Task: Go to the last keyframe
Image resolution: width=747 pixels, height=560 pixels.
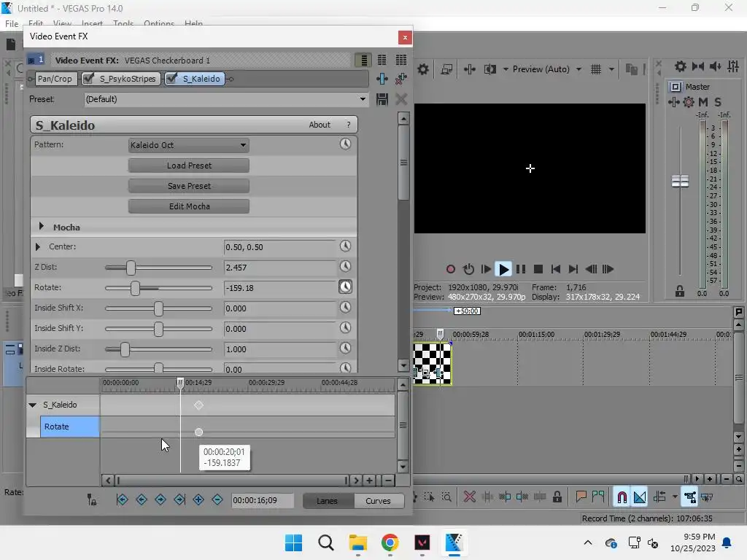Action: click(x=179, y=499)
